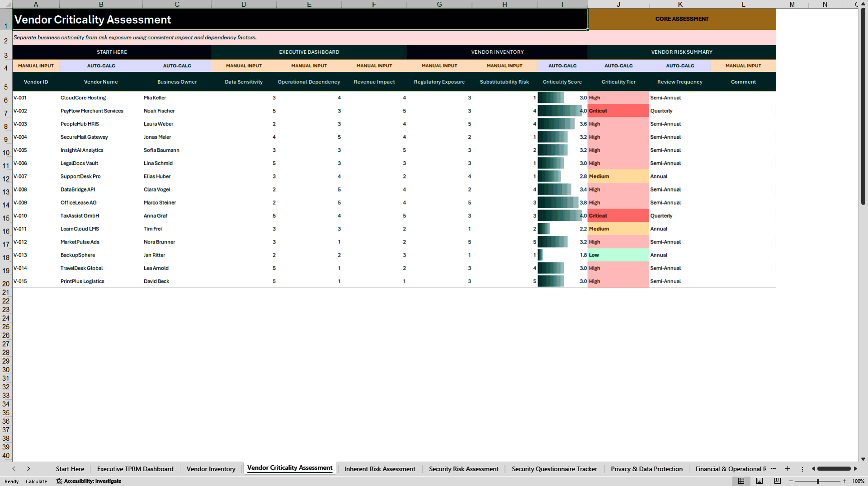Add a new sheet with the plus icon
The width and height of the screenshot is (868, 486).
pyautogui.click(x=788, y=469)
